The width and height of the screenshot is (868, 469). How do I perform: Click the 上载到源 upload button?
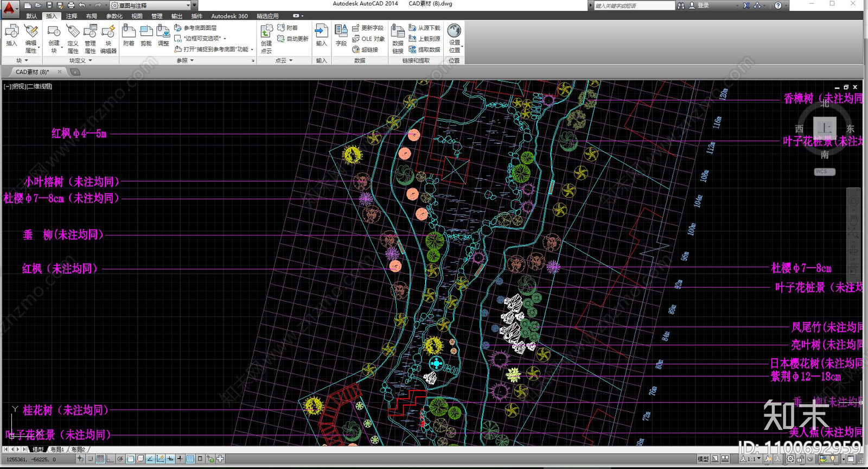pyautogui.click(x=424, y=39)
